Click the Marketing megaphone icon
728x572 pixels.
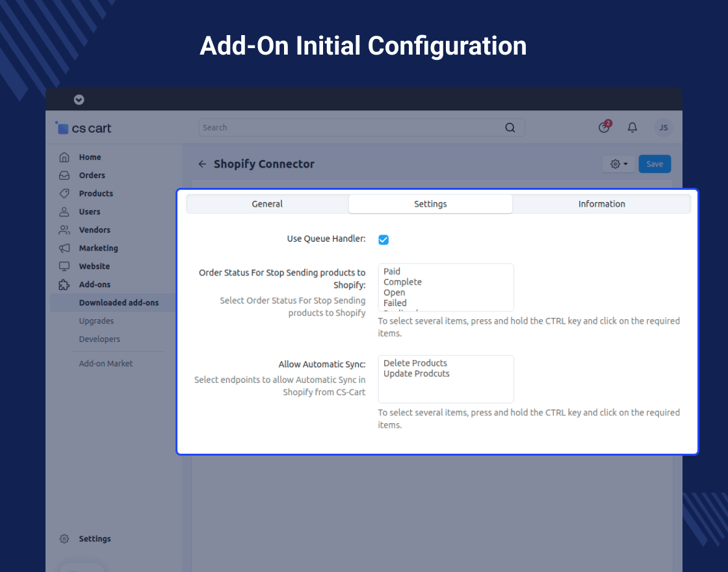pos(64,248)
